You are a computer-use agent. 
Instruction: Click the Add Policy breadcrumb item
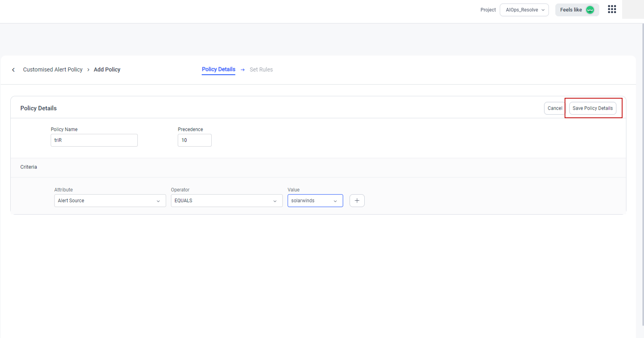point(107,70)
